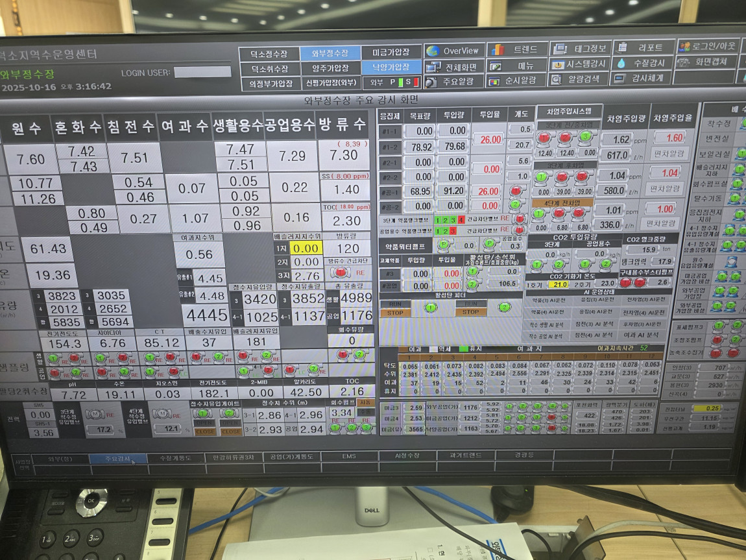Open the 메뉴 menu button
This screenshot has width=746, height=560.
pyautogui.click(x=517, y=65)
